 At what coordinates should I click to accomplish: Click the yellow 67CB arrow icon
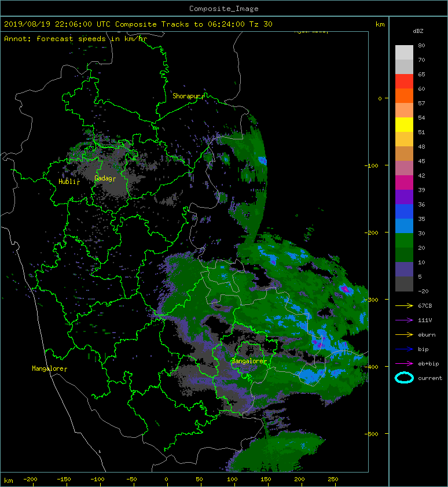pyautogui.click(x=404, y=305)
